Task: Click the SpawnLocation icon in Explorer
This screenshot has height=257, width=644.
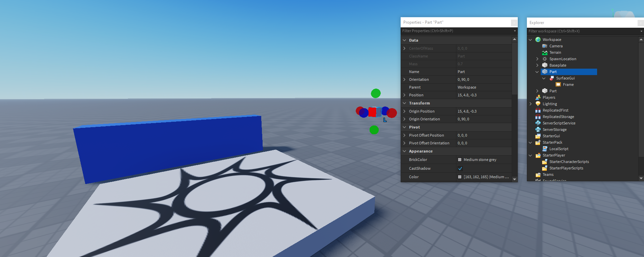Action: click(545, 59)
